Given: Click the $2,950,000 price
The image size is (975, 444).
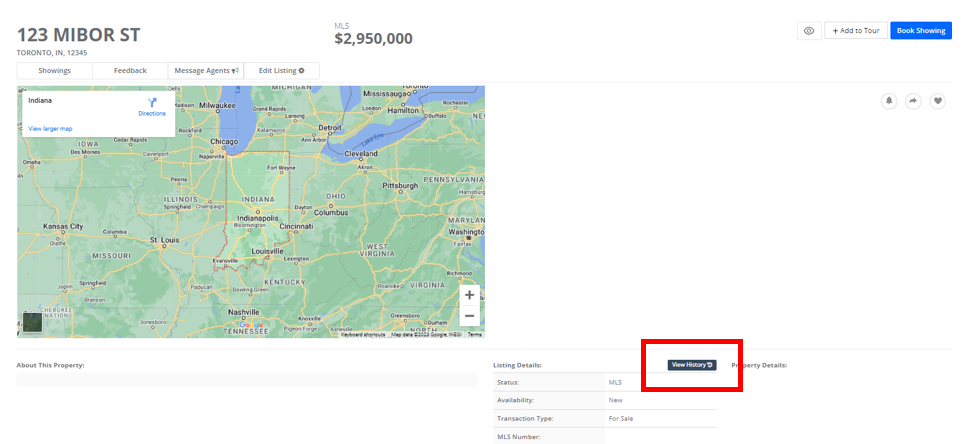Looking at the screenshot, I should [x=373, y=39].
